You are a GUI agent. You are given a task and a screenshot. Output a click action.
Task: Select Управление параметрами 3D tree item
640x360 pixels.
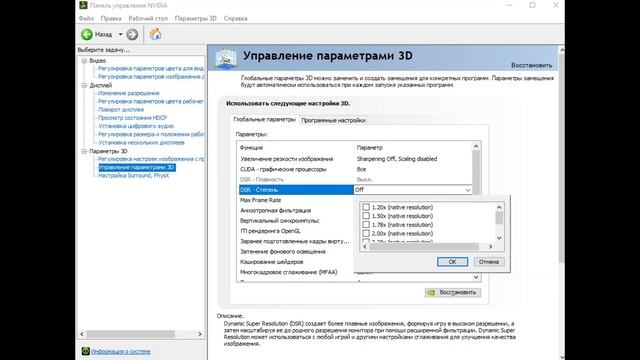click(x=137, y=167)
